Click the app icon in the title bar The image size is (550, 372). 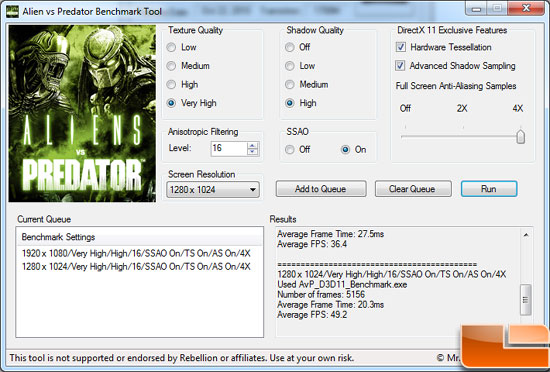point(12,12)
